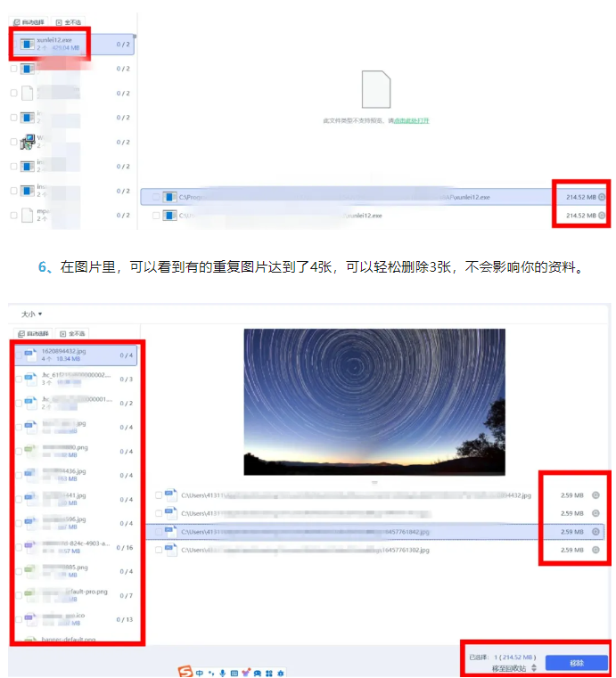616x678 pixels.
Task: Click the file icon of the 16457761302.jpg row
Action: tap(171, 551)
